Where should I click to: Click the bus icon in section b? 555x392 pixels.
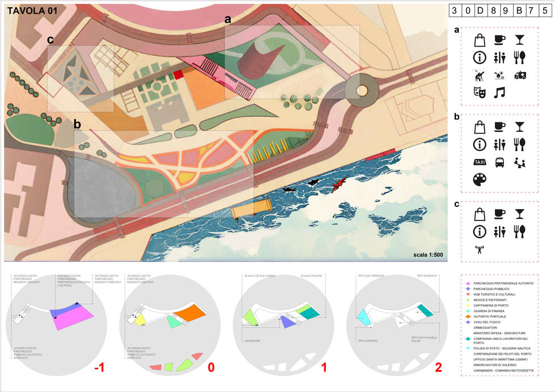[x=499, y=163]
